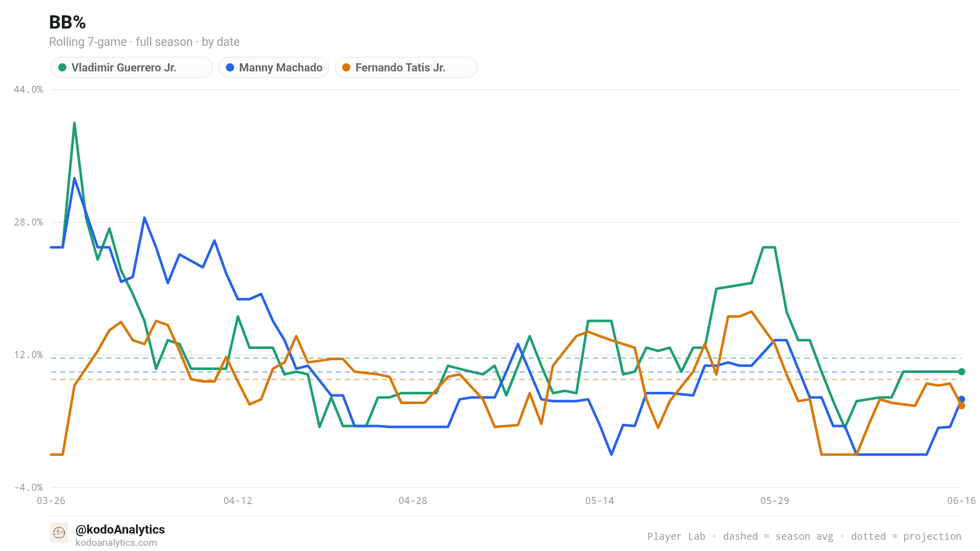Click the 'Rolling 7-game · full season · by date' subtitle
Screen dimensions: 980x551
[144, 42]
